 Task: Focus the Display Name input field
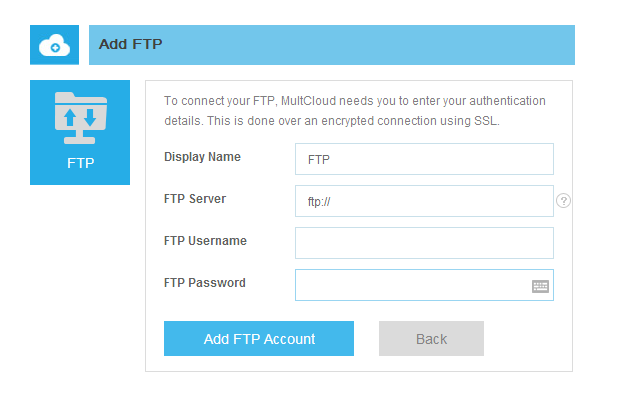coord(424,159)
